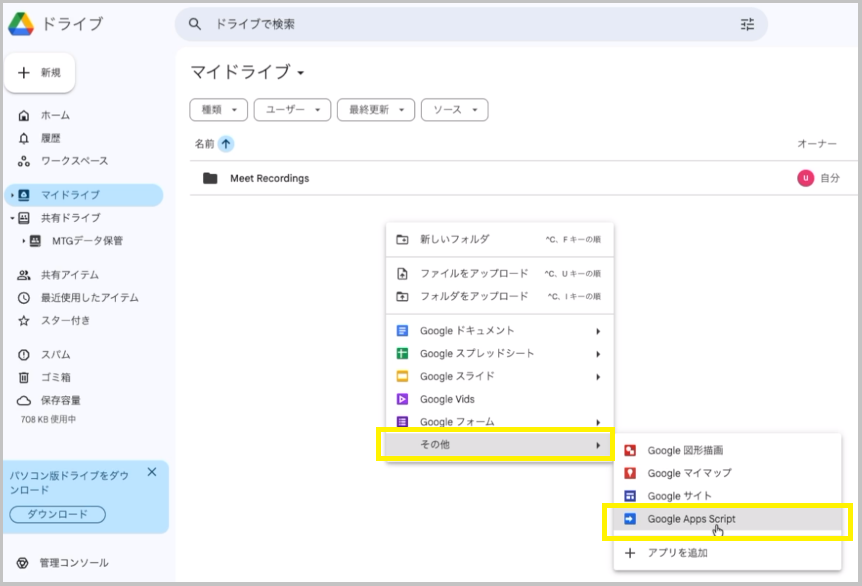Choose Google Vids from the menu
The image size is (862, 586).
coord(500,400)
